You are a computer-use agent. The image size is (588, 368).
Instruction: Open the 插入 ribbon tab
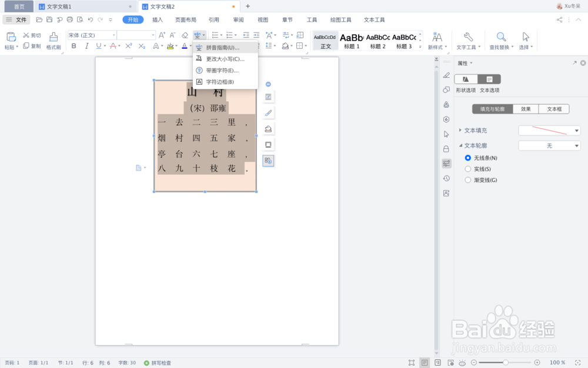click(x=158, y=20)
